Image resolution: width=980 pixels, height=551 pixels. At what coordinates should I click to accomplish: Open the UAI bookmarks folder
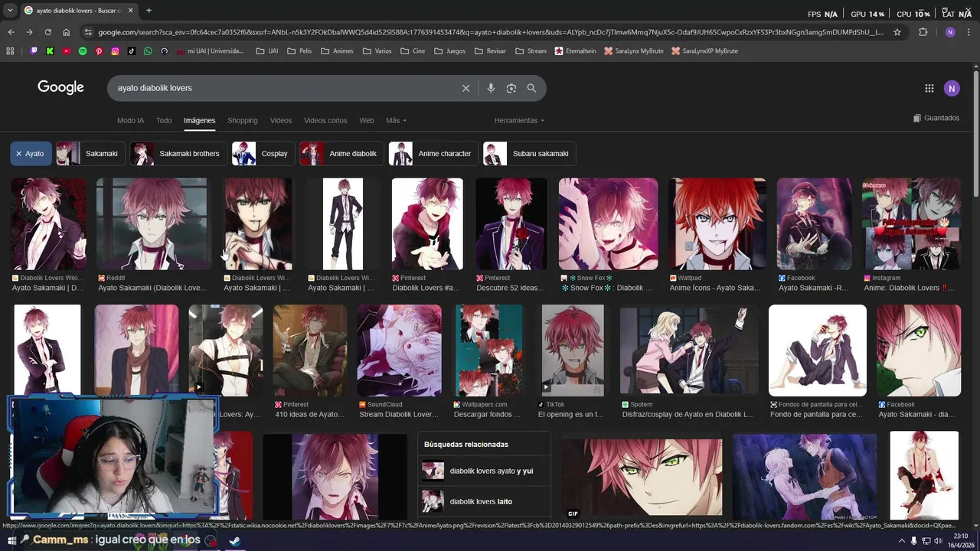pos(266,51)
